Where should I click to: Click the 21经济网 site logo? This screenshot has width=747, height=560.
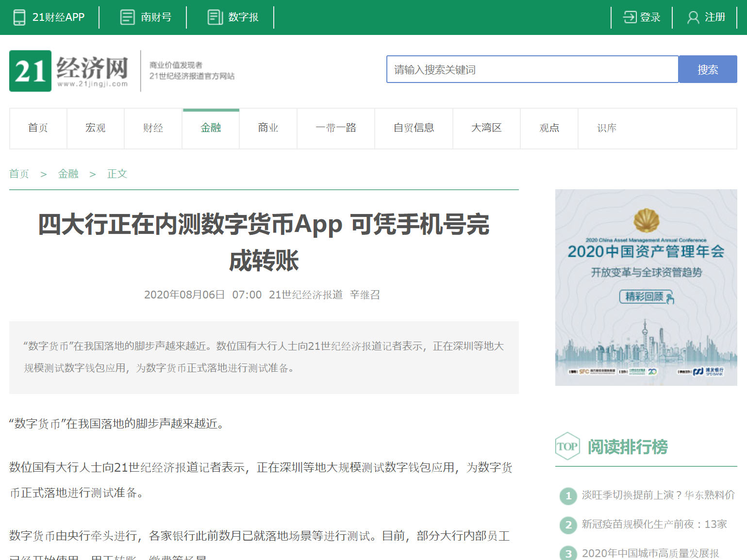click(68, 71)
